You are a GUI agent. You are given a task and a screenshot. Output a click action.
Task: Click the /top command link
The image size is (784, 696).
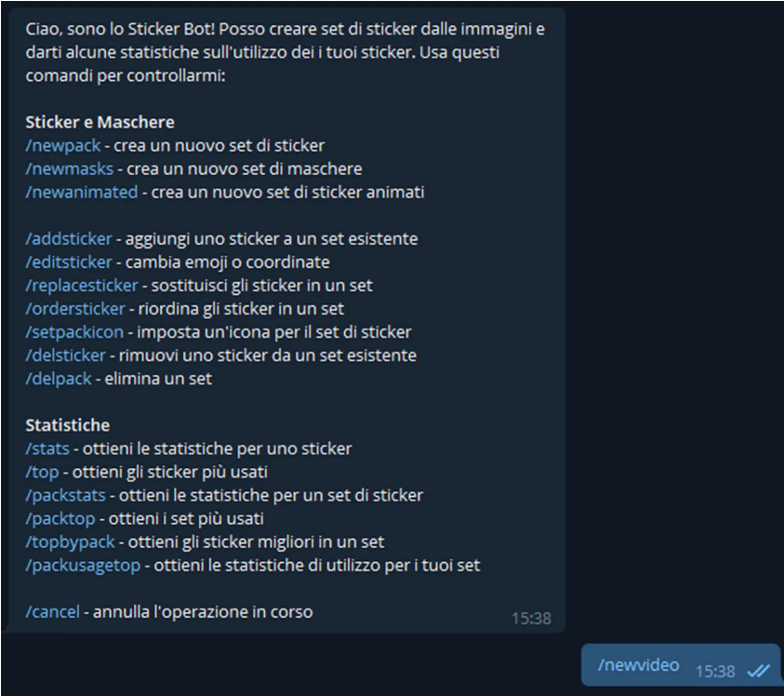[x=42, y=473]
